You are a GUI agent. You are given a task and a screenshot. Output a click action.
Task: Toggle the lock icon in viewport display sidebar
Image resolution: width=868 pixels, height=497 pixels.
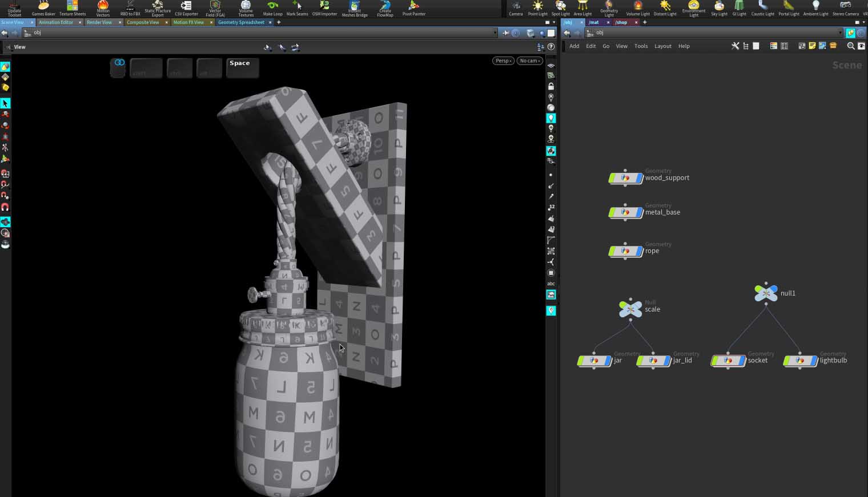coord(551,86)
